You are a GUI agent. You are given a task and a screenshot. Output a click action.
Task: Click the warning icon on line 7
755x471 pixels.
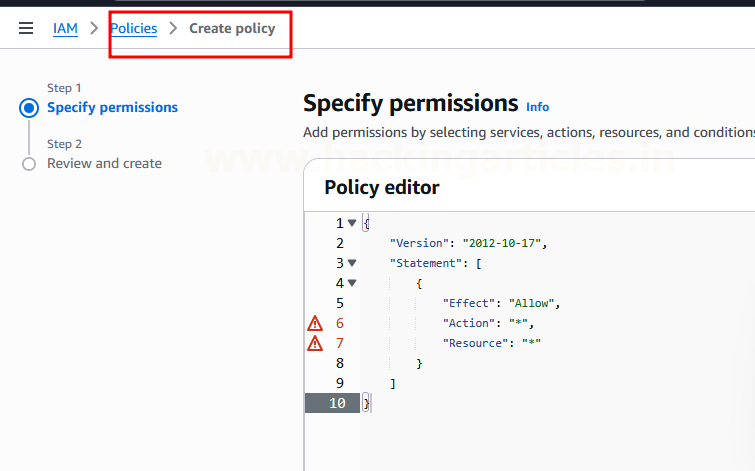[x=315, y=343]
